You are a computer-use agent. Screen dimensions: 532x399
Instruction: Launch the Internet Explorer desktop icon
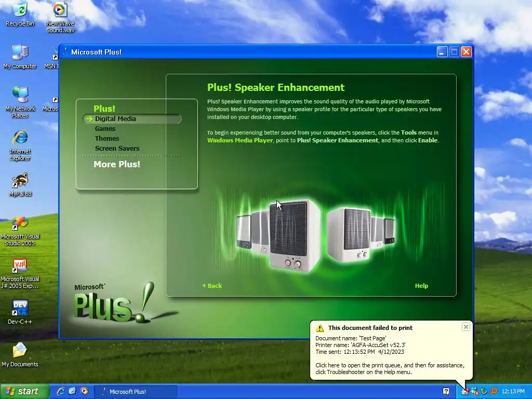[x=20, y=145]
